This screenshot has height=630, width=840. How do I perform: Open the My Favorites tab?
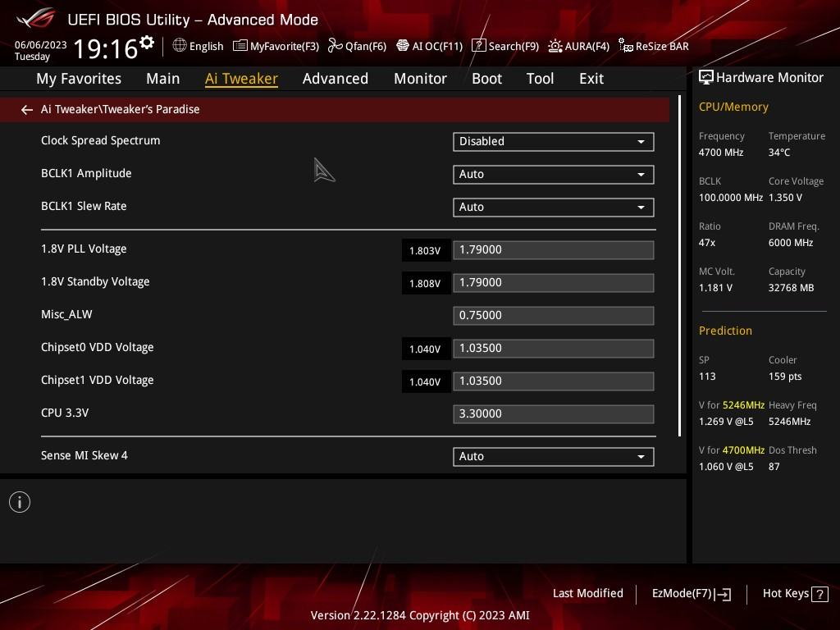pyautogui.click(x=79, y=79)
